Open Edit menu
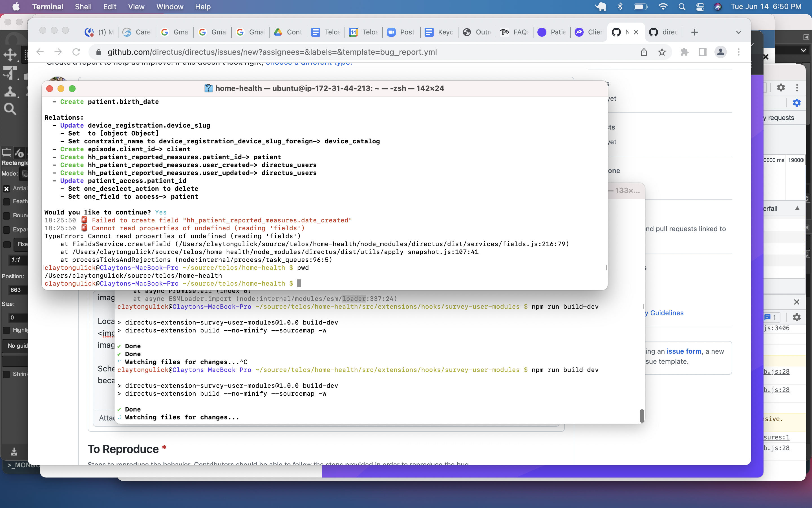Viewport: 812px width, 508px height. pos(110,7)
